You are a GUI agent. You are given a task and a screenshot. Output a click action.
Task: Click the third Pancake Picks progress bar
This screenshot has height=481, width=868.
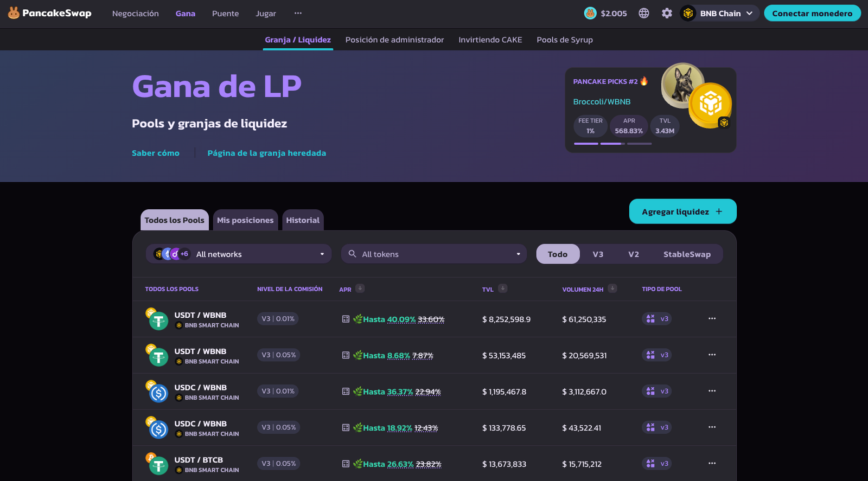coord(639,144)
